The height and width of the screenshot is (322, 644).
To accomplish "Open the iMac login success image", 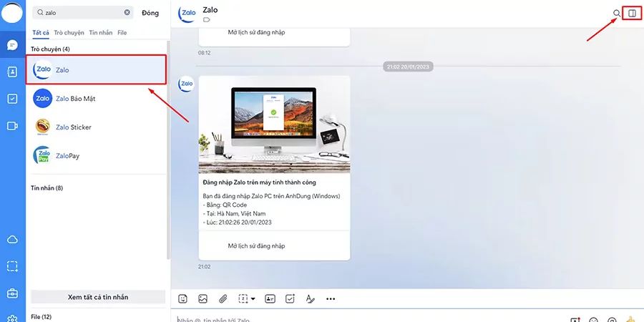I will click(274, 125).
